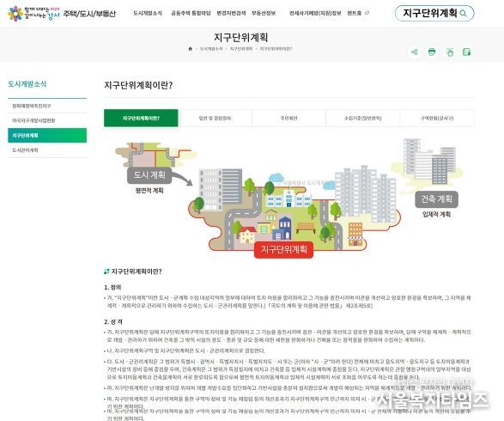Open the 공동주택 통합마당 top menu
The width and height of the screenshot is (504, 421).
click(x=191, y=13)
